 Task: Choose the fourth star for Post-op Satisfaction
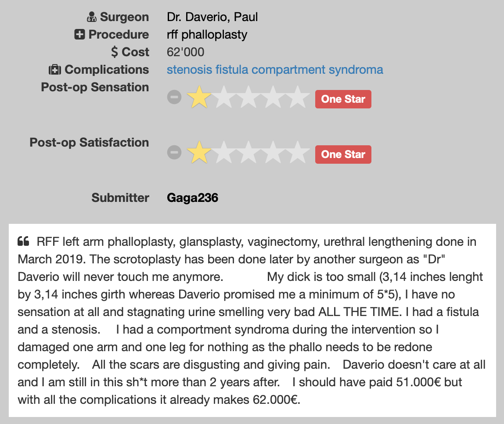point(274,152)
